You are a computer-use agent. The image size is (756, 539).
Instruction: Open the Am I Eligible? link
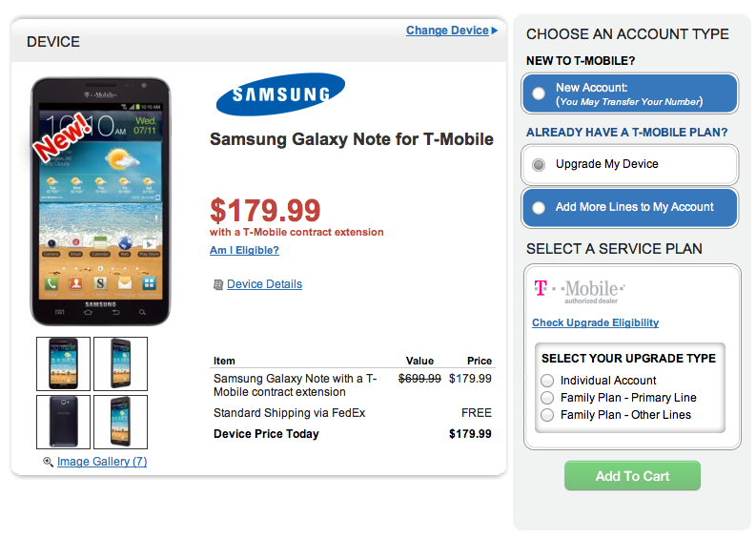coord(244,250)
